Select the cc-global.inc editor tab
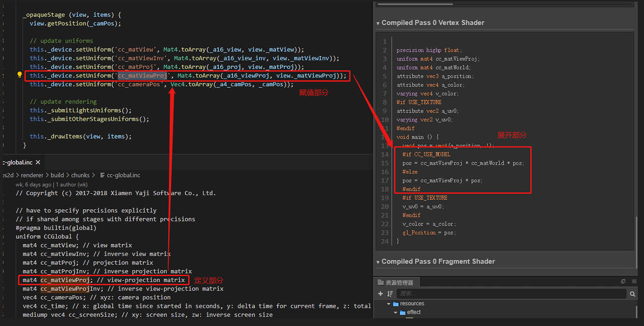The width and height of the screenshot is (644, 326). [17, 162]
